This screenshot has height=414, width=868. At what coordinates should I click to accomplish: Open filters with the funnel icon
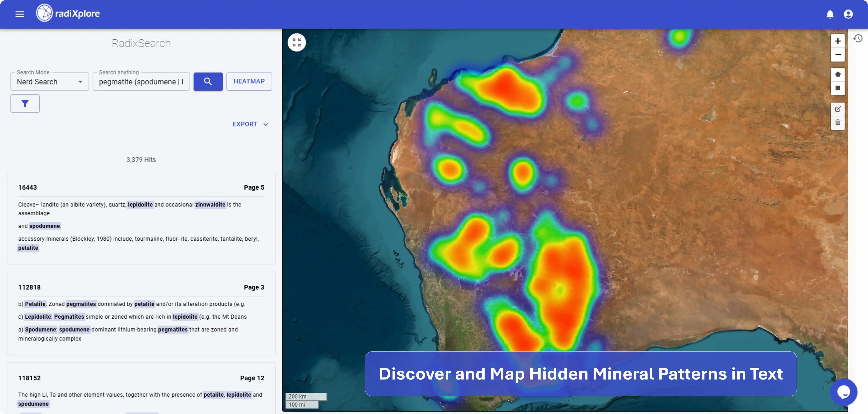click(25, 103)
